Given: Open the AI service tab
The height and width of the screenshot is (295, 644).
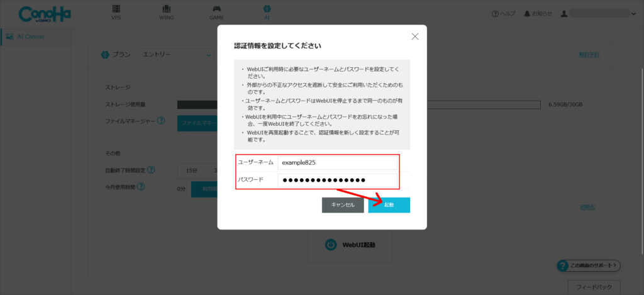Looking at the screenshot, I should click(267, 13).
